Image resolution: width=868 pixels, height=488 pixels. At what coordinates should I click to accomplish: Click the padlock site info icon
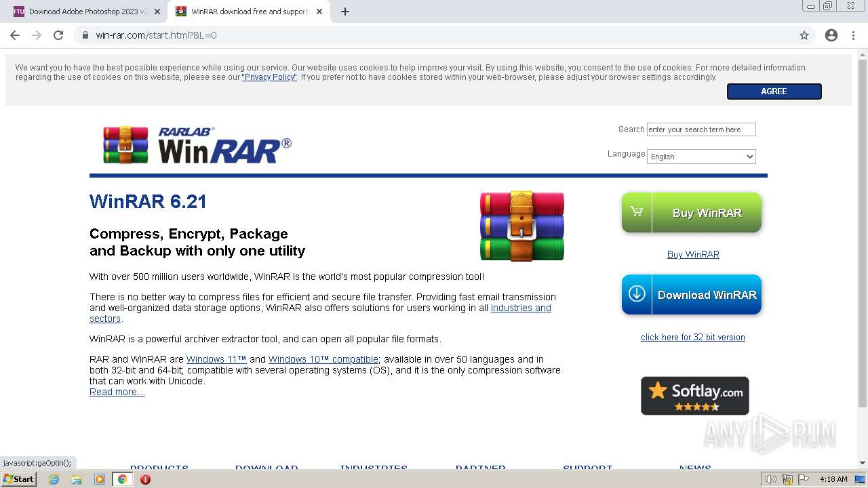click(85, 35)
